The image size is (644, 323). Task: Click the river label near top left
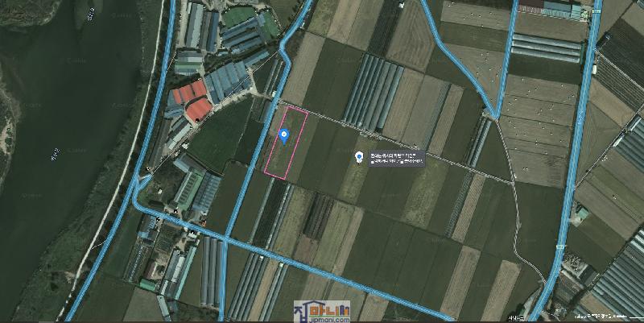tap(90, 12)
